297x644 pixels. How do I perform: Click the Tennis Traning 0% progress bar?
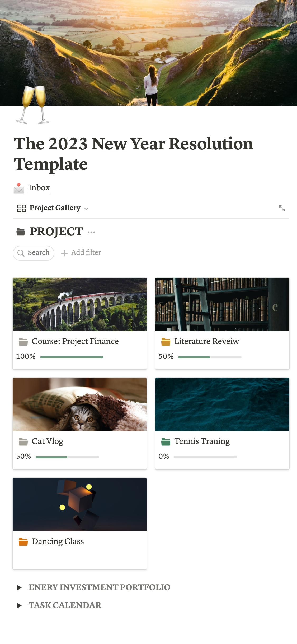205,457
